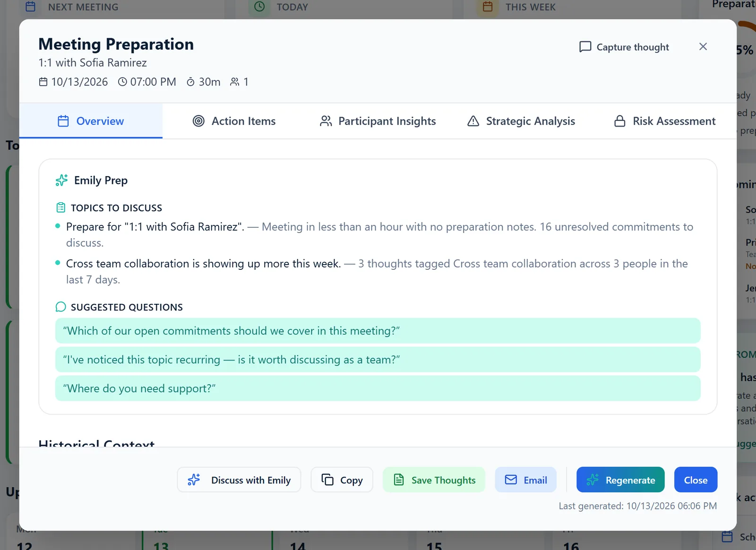Click the NEXT MEETING calendar icon behind dialog
This screenshot has height=550, width=756.
coord(30,7)
